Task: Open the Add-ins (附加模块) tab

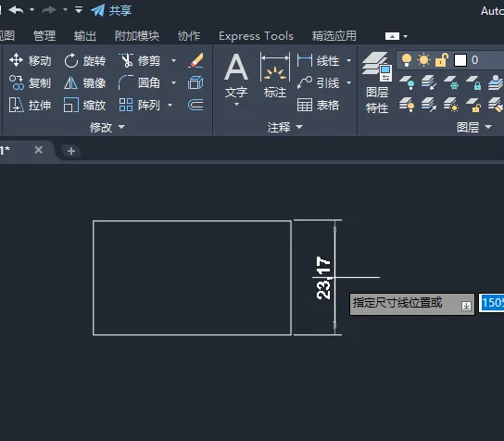Action: click(x=137, y=36)
